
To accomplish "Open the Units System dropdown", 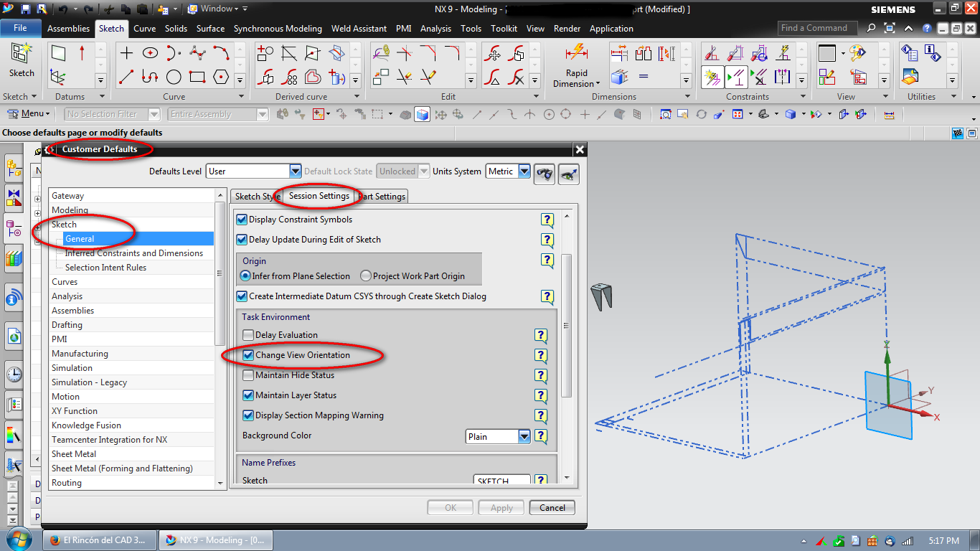I will point(524,171).
